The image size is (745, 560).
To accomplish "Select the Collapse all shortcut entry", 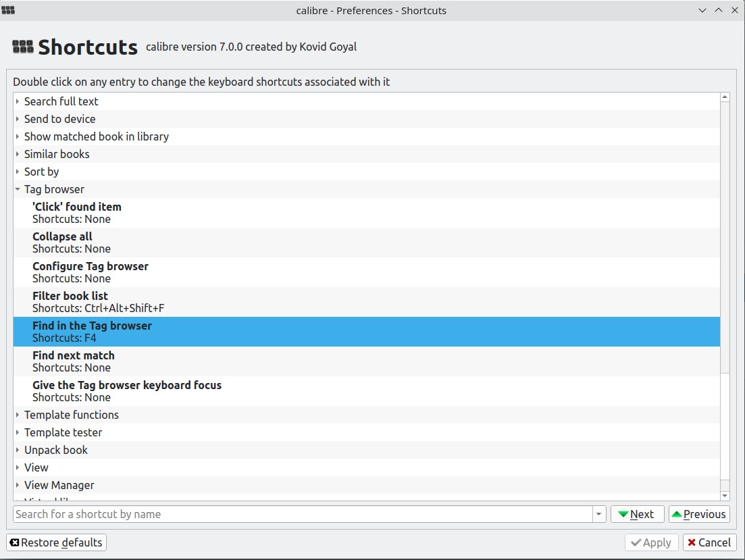I will coord(366,243).
